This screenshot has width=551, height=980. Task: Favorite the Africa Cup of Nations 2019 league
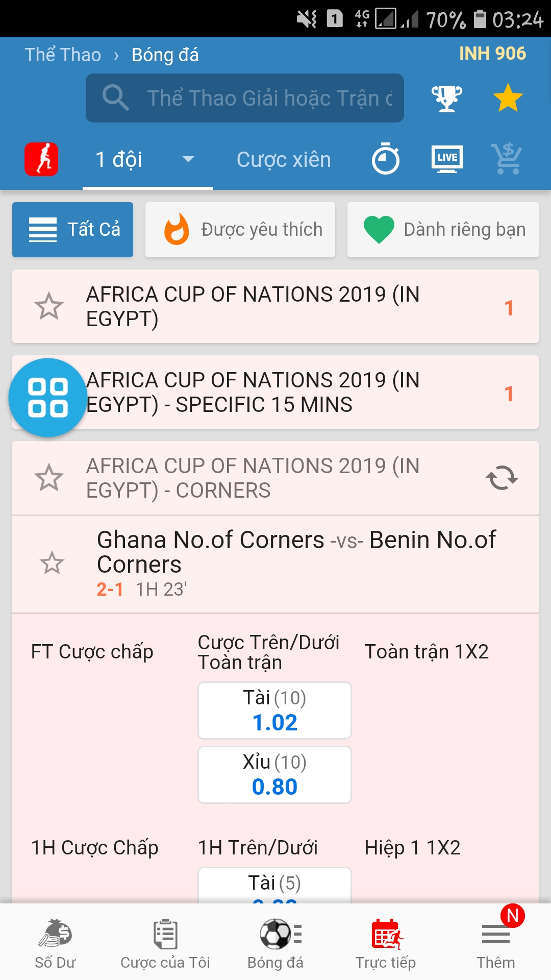tap(49, 306)
